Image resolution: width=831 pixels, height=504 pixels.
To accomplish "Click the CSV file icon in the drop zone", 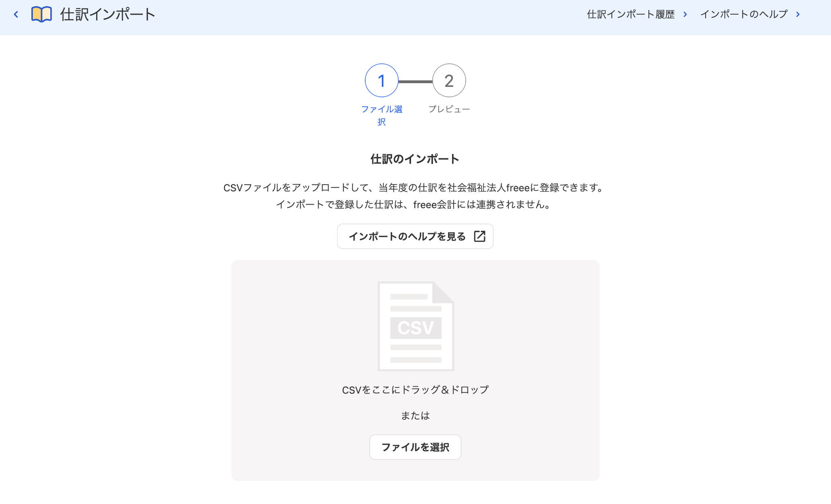I will 415,326.
